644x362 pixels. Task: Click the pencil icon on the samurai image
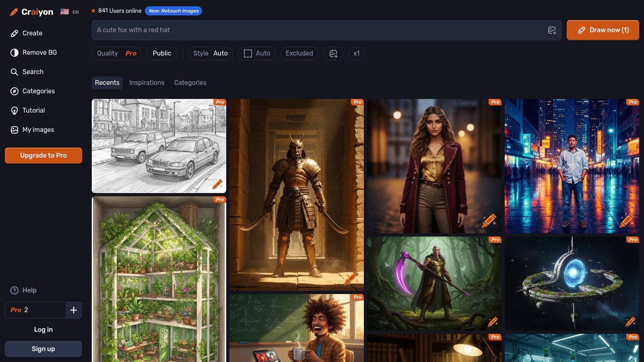[x=351, y=278]
